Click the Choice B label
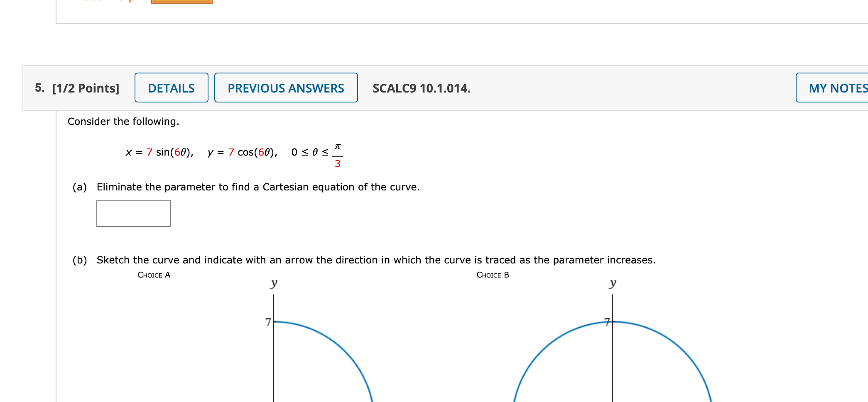Screen dimensions: 868x402 tap(493, 275)
